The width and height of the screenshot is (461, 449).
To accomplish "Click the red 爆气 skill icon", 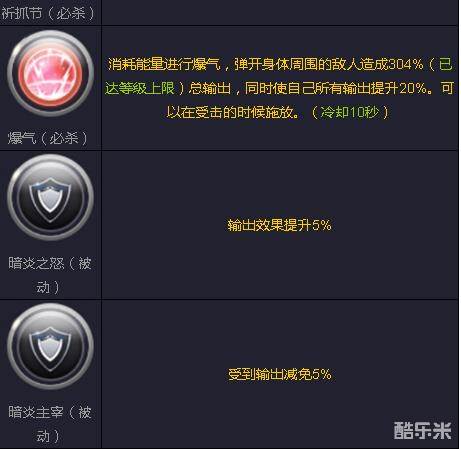I will tap(50, 73).
